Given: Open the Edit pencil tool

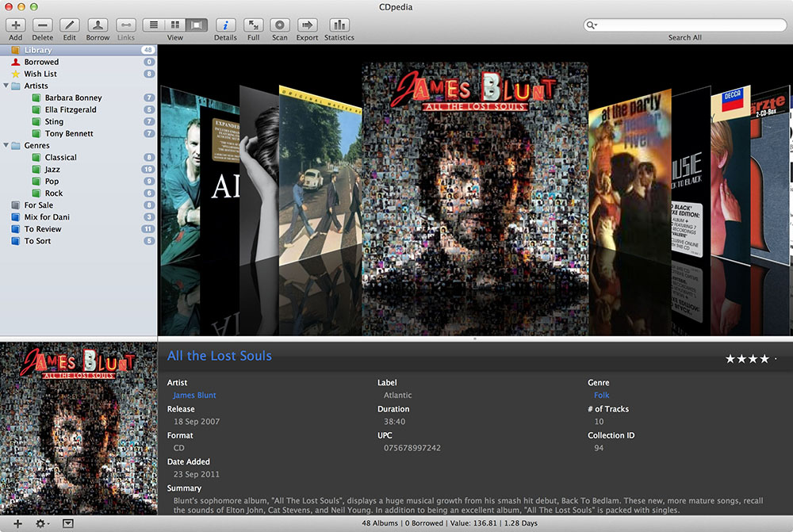Looking at the screenshot, I should pos(69,25).
